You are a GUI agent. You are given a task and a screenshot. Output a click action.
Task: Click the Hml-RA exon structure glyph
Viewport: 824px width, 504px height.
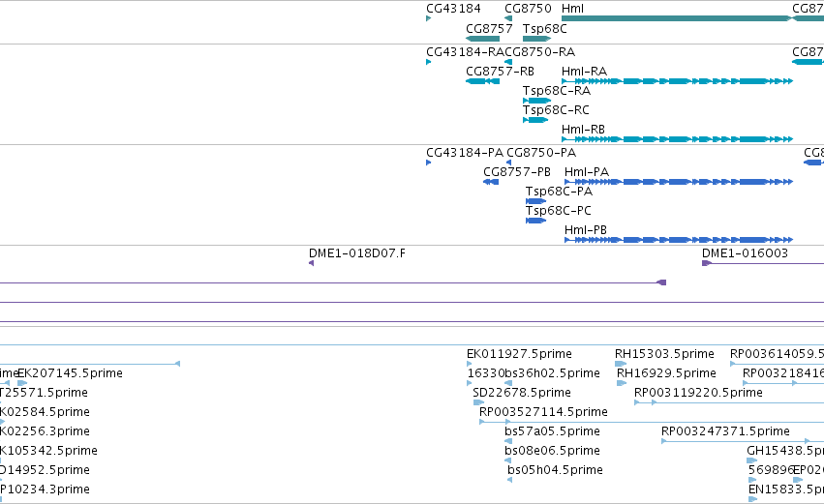[x=677, y=81]
